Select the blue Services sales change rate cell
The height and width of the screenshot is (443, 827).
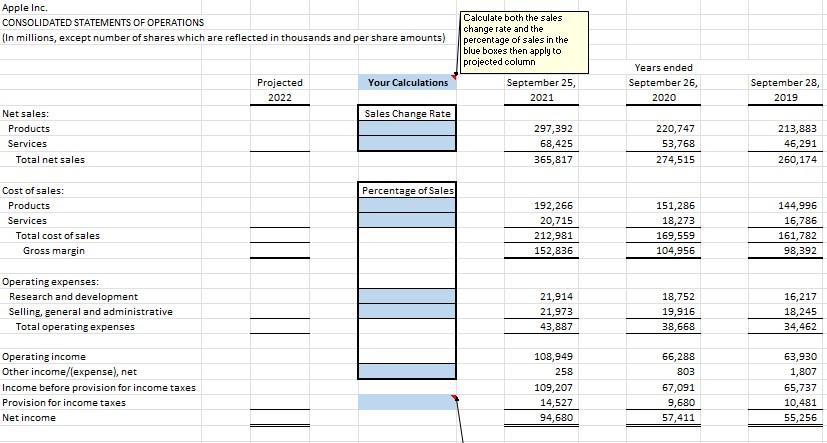(x=407, y=143)
